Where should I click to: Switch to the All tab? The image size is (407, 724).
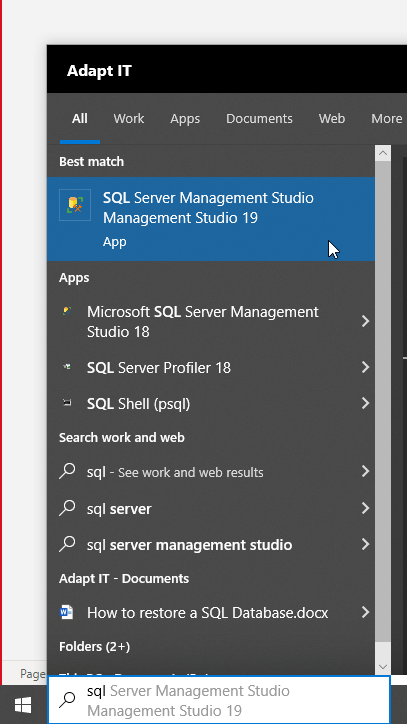(x=79, y=119)
